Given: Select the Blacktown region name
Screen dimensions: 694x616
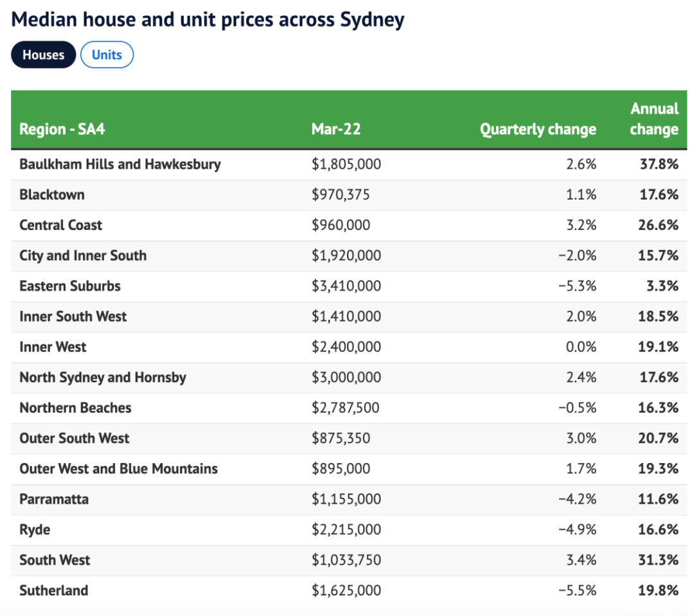Looking at the screenshot, I should tap(52, 195).
